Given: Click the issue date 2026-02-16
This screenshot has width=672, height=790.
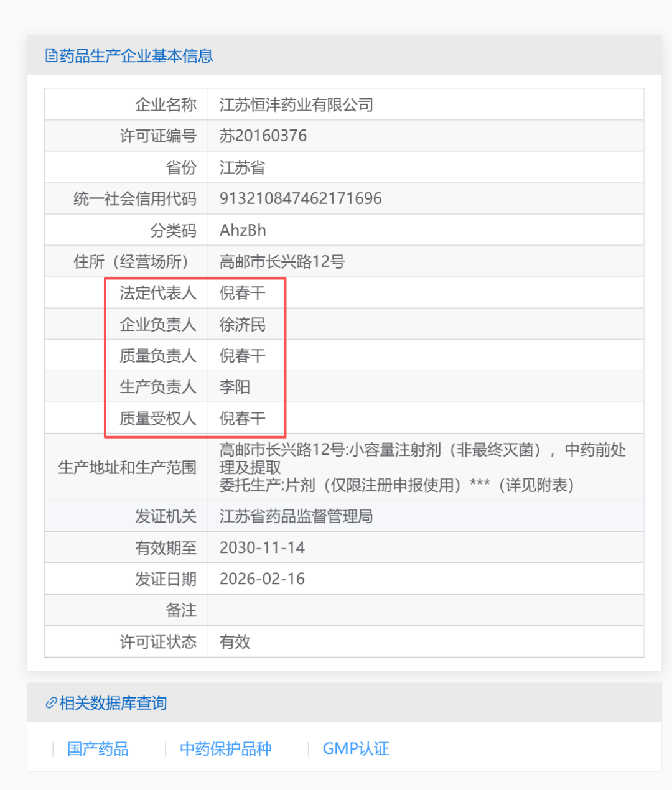Looking at the screenshot, I should [262, 579].
